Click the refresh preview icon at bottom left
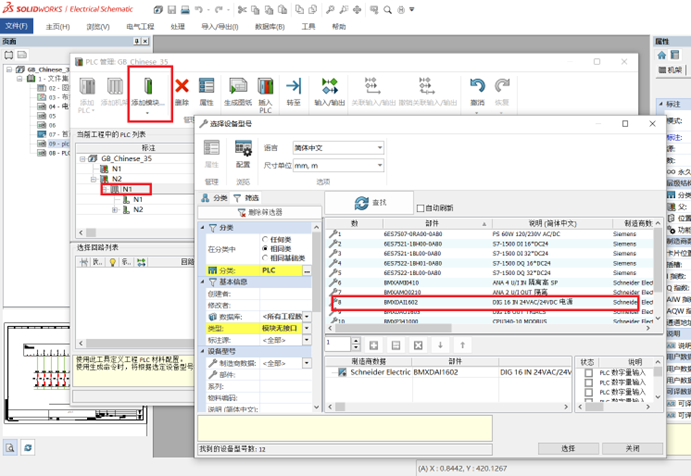The height and width of the screenshot is (476, 691). pos(28,448)
